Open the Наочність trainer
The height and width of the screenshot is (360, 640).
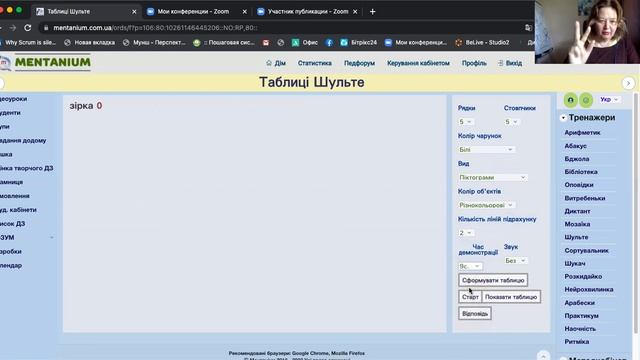[x=580, y=329]
